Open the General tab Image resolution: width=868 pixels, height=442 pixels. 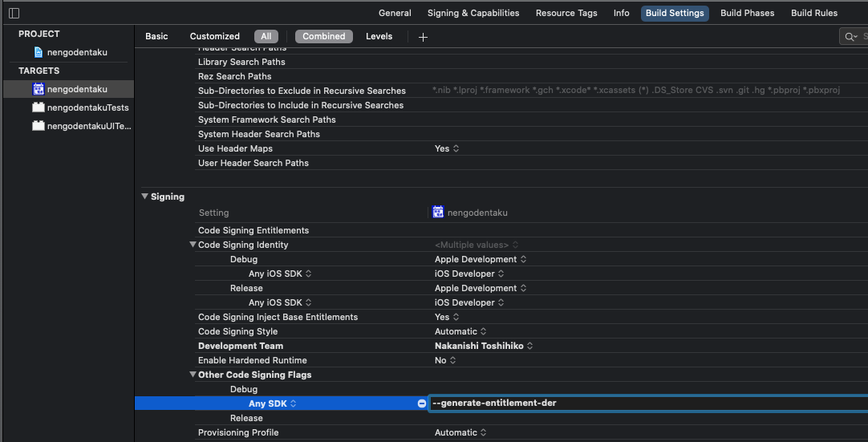(395, 13)
